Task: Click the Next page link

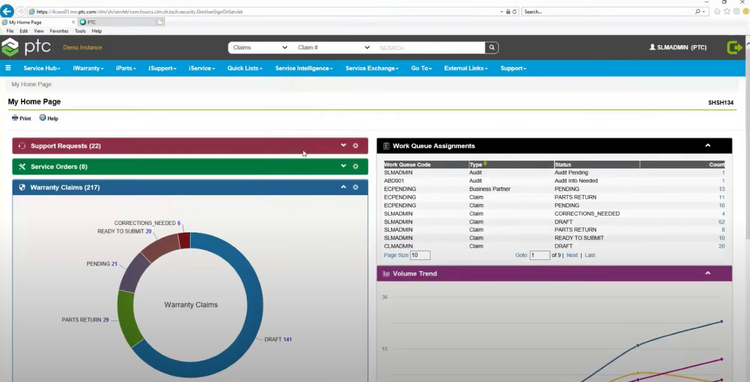Action: pyautogui.click(x=572, y=255)
